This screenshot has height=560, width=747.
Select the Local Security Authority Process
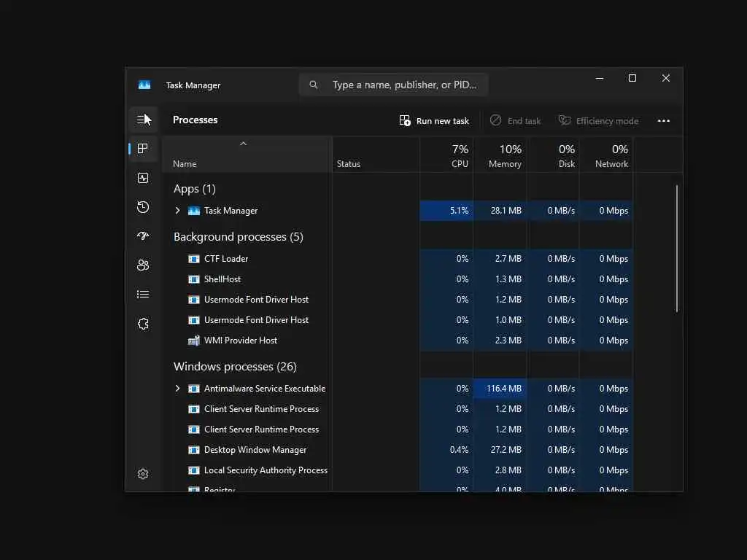266,470
